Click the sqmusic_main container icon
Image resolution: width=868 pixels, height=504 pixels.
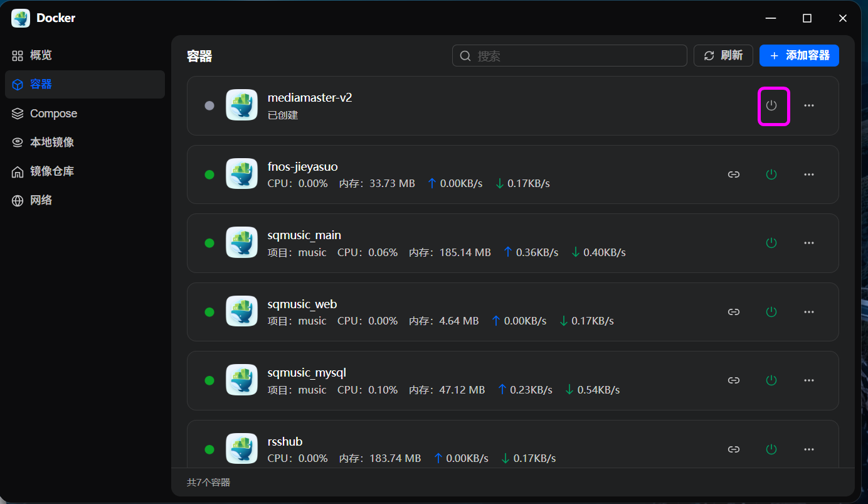241,243
